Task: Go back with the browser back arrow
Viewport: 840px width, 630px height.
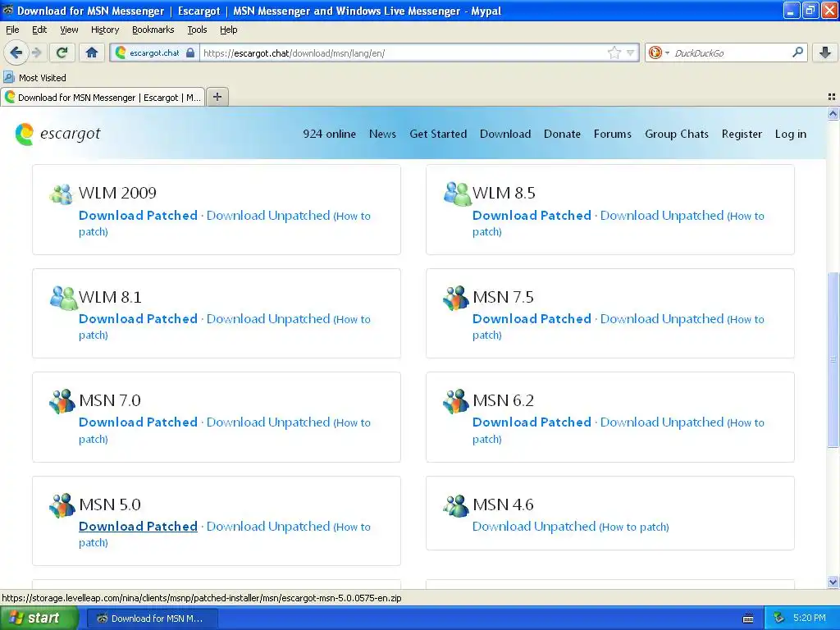Action: click(16, 52)
